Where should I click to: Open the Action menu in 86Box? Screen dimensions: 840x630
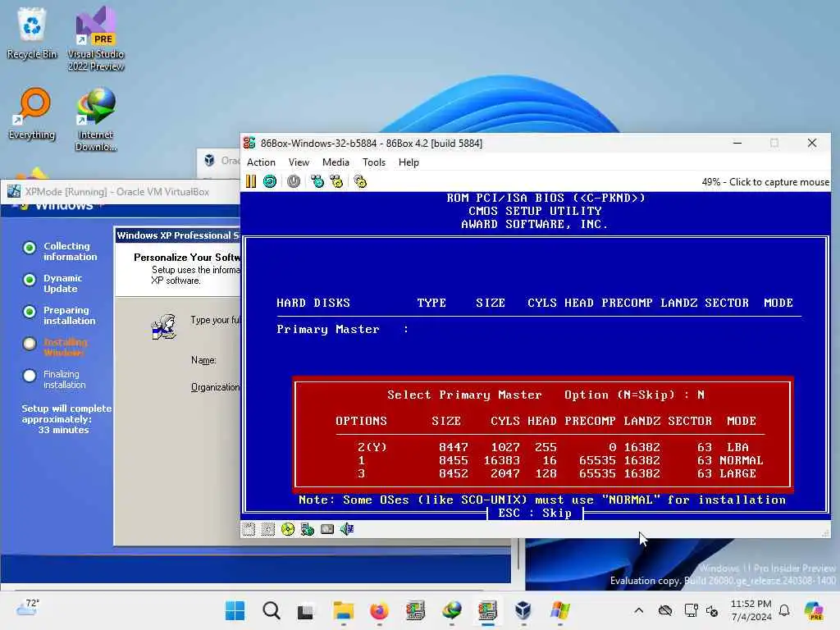click(x=261, y=162)
